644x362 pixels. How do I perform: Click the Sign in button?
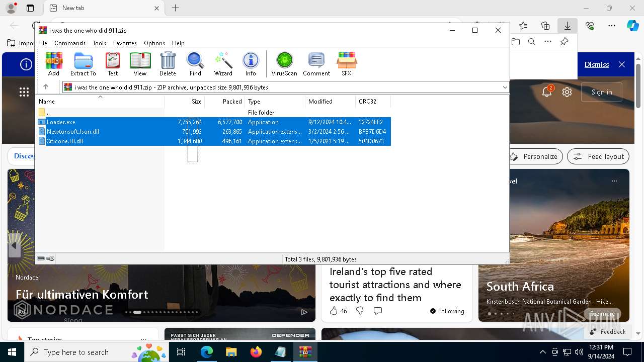click(x=602, y=92)
